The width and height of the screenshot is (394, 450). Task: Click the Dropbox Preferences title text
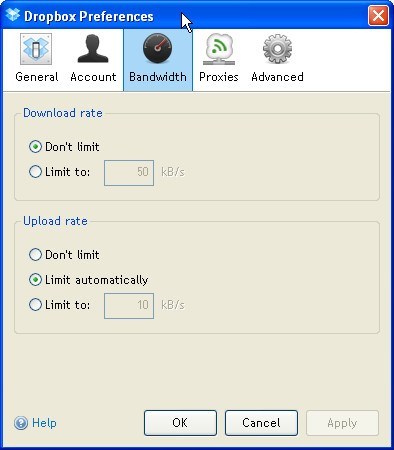click(89, 16)
